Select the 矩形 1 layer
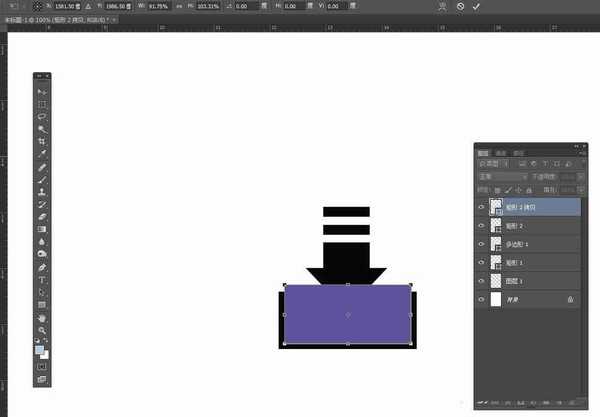This screenshot has width=600, height=417. (x=529, y=262)
